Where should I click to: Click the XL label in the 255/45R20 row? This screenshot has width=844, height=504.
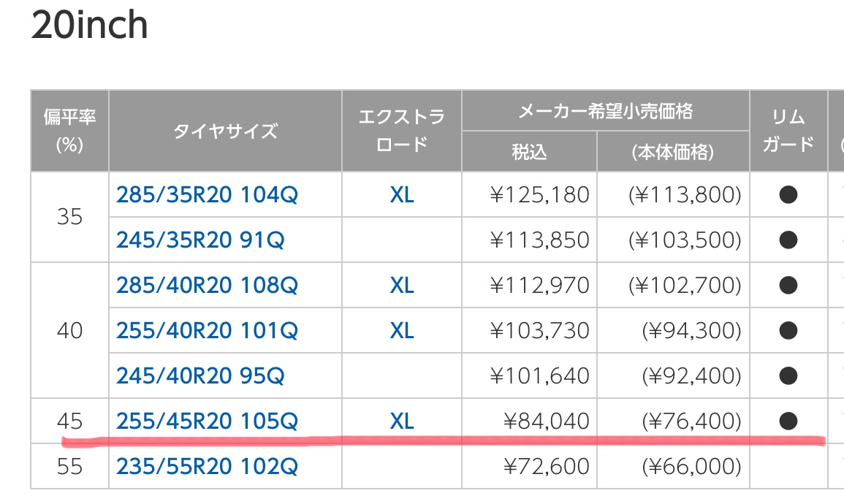pyautogui.click(x=402, y=421)
